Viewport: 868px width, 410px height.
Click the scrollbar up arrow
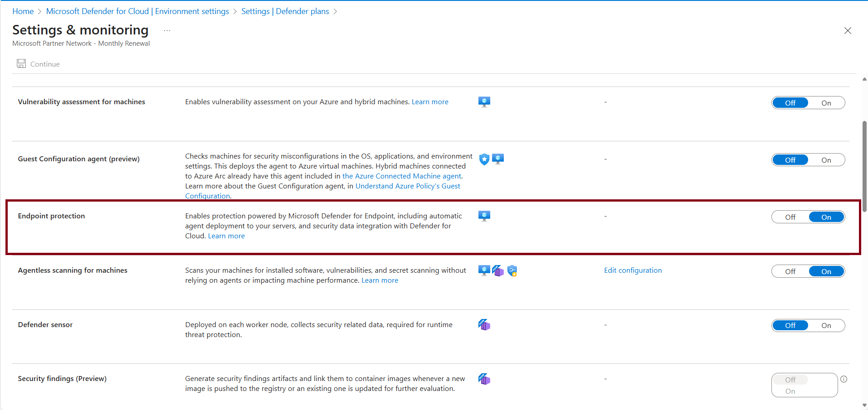point(864,79)
